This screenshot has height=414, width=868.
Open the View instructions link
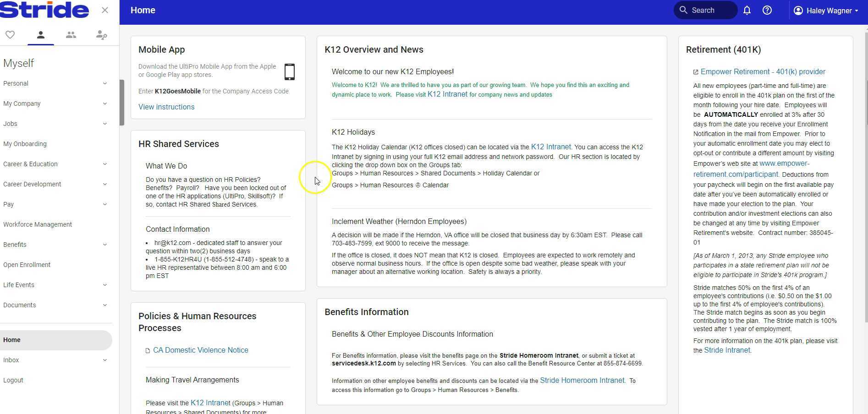pyautogui.click(x=166, y=107)
